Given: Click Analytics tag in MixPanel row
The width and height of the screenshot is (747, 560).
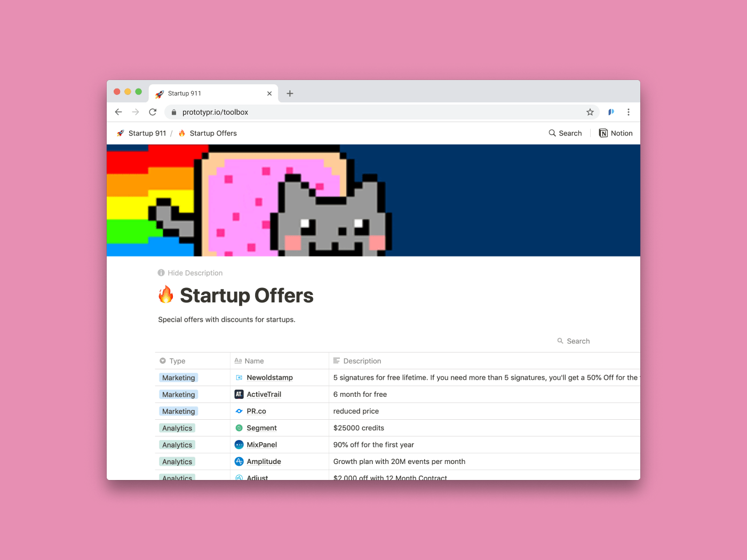Looking at the screenshot, I should (177, 445).
